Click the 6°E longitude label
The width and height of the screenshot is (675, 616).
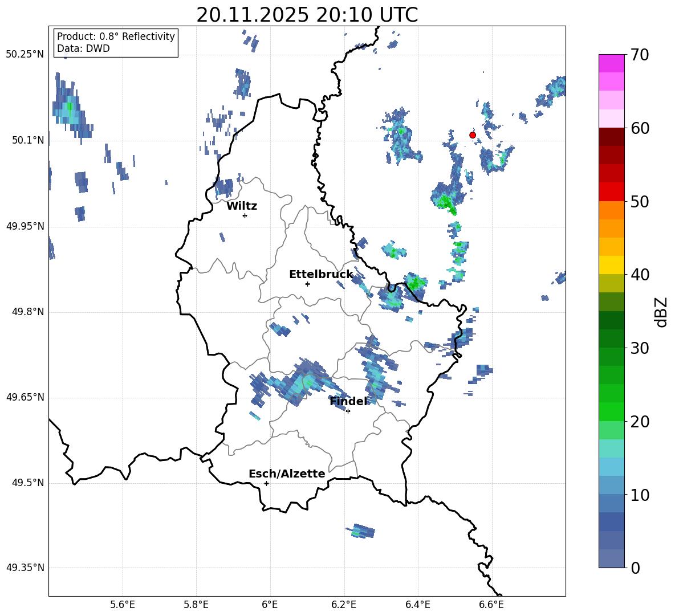270,605
